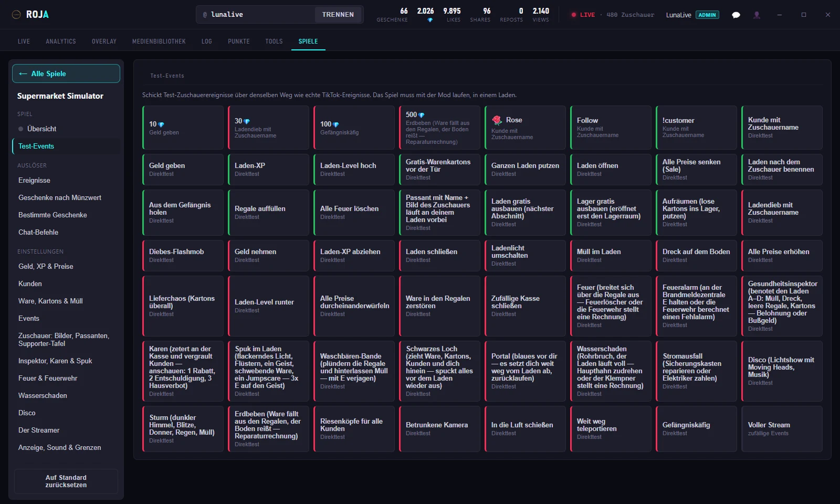
Task: Run the Ganzen Laden putzen test
Action: [525, 169]
